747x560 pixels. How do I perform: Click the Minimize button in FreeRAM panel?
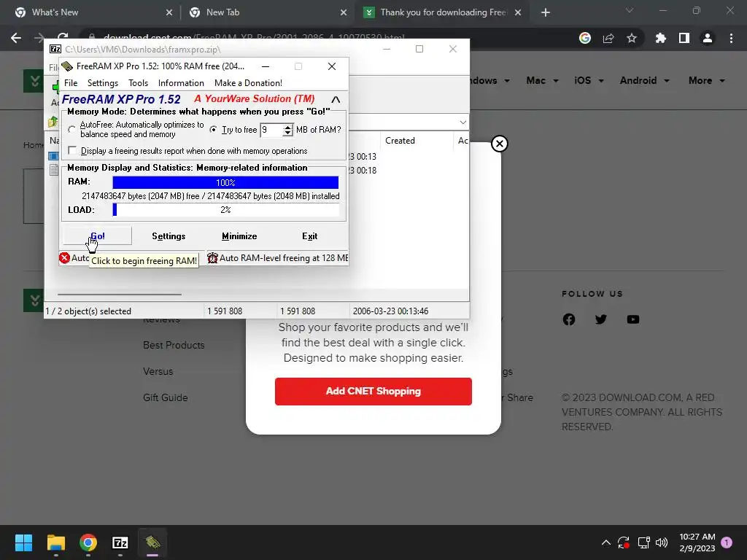239,236
